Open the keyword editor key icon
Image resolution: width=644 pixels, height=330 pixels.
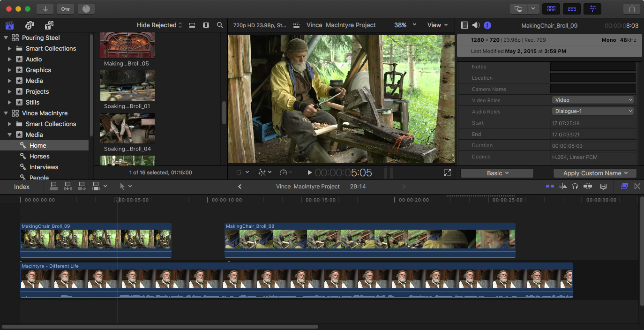tap(65, 9)
